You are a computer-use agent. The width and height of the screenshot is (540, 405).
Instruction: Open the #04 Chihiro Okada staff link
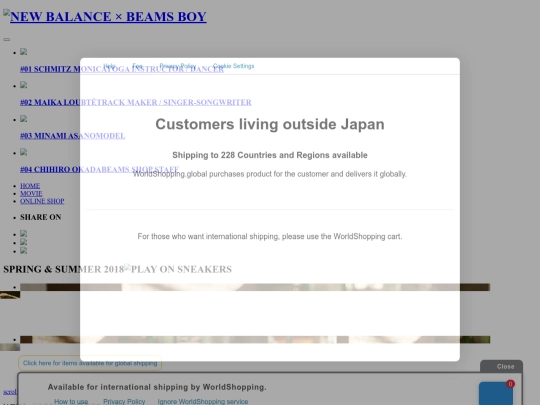(100, 169)
